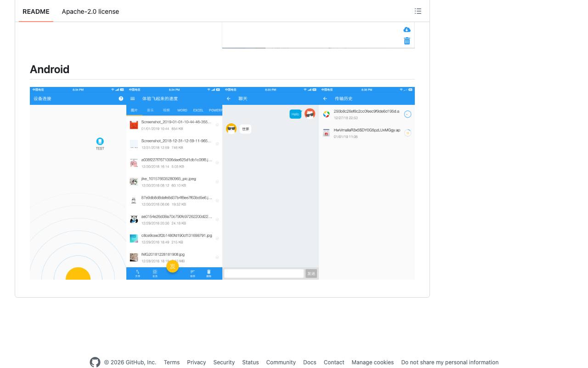Click progress circle for 255b8c26ef8c2cc0feec file
The image size is (588, 368).
click(x=407, y=114)
